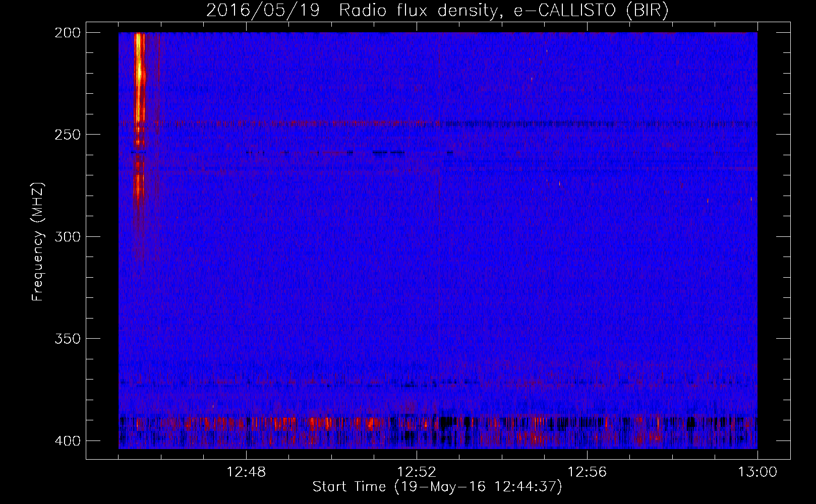Click the 12:56 time tick label
The height and width of the screenshot is (504, 816).
[x=587, y=472]
